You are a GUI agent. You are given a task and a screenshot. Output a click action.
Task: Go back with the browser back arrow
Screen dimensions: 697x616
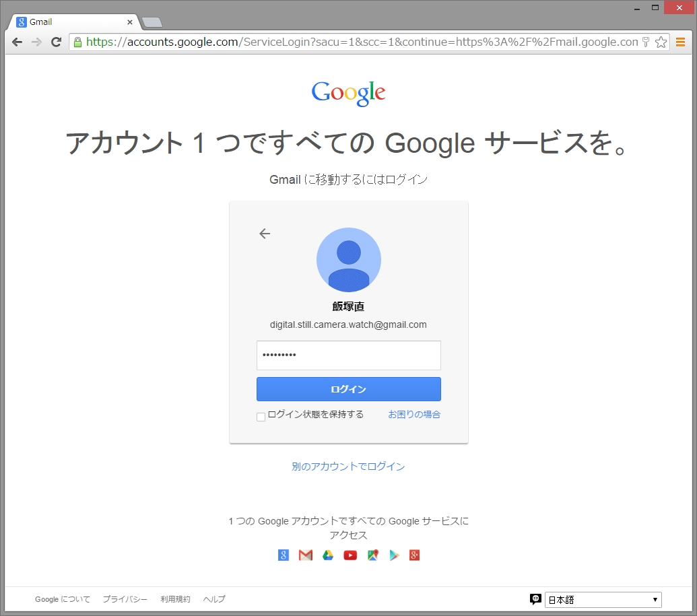point(17,42)
